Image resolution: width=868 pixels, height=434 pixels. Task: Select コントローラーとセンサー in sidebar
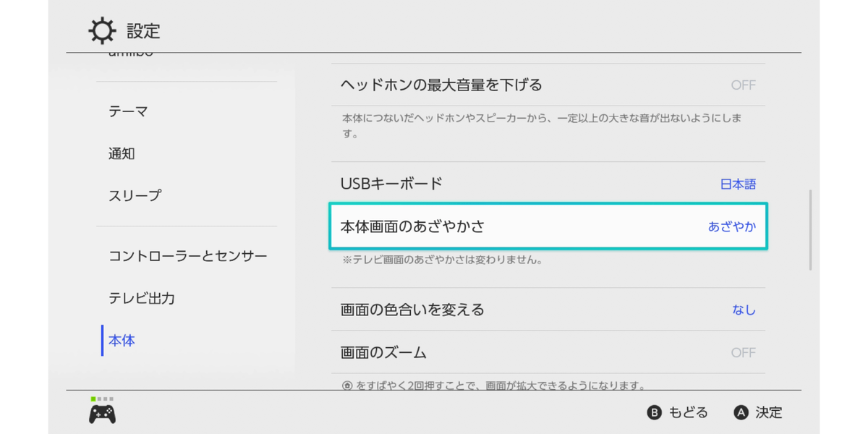(188, 256)
